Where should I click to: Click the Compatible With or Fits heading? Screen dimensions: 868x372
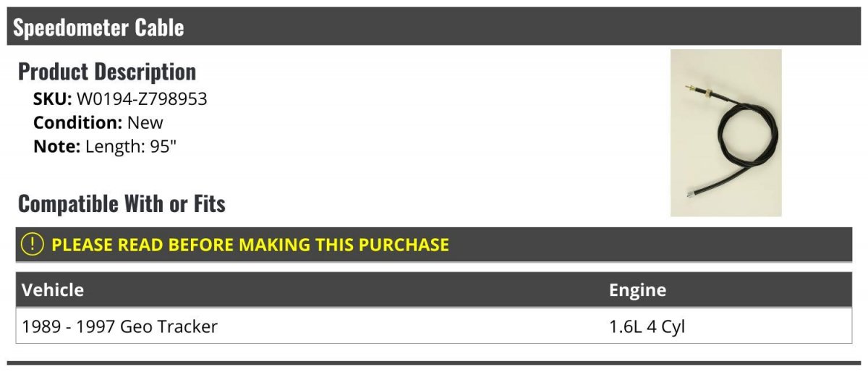tap(122, 203)
